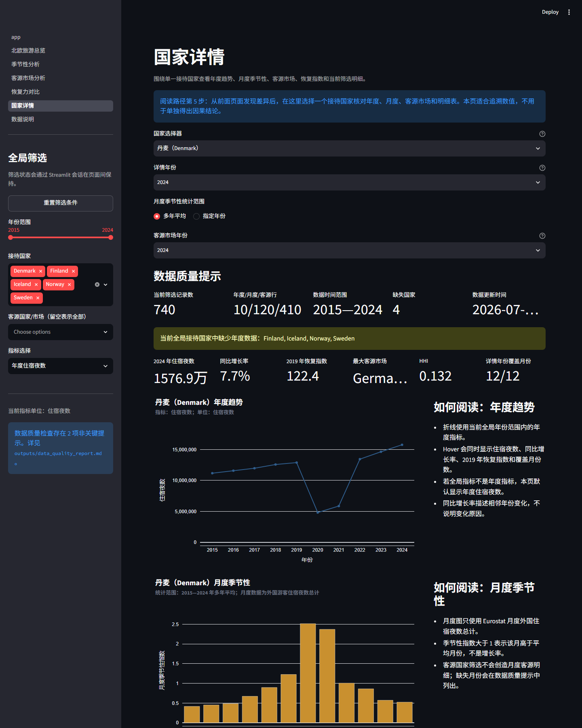This screenshot has width=582, height=728.
Task: Open the 北欧旅游总览 page
Action: tap(61, 51)
